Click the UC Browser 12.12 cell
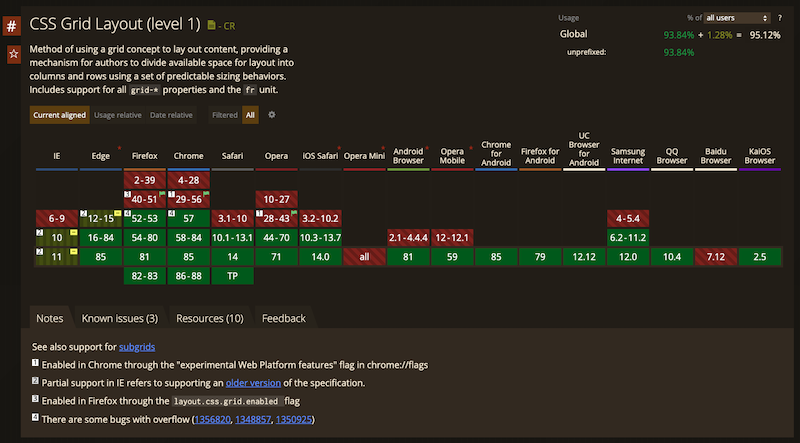This screenshot has width=800, height=443. click(584, 257)
